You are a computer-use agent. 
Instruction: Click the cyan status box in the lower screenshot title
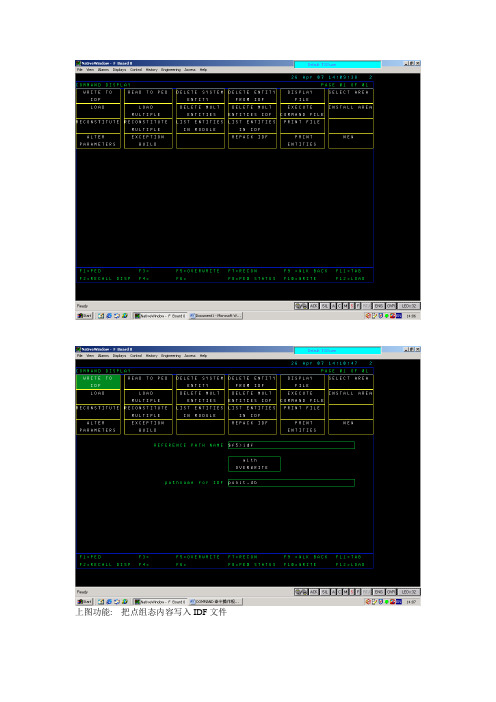pyautogui.click(x=337, y=351)
